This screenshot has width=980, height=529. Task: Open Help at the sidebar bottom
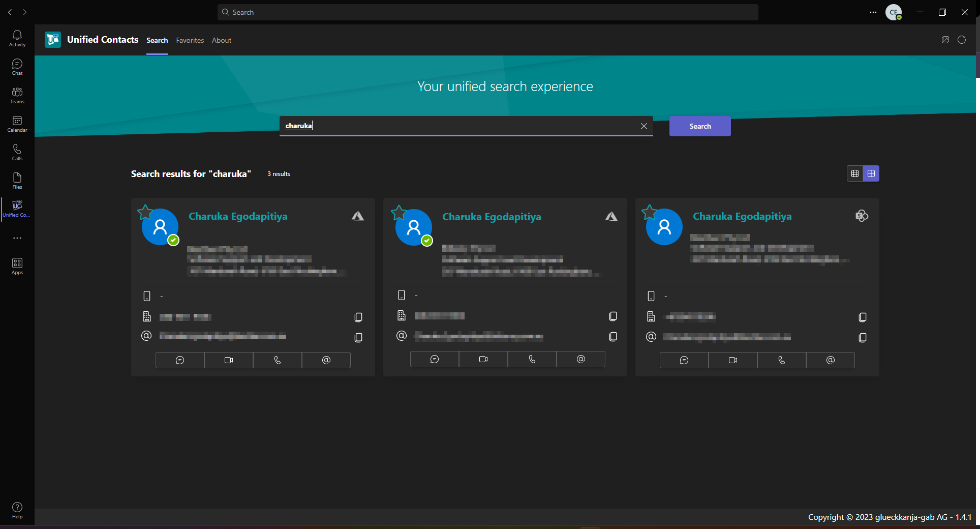[17, 510]
